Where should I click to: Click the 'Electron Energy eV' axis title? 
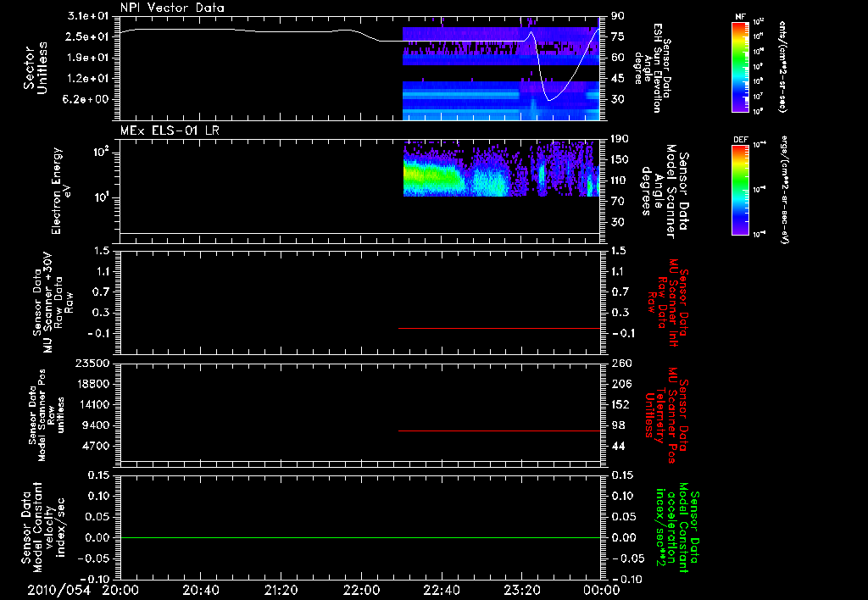point(60,191)
